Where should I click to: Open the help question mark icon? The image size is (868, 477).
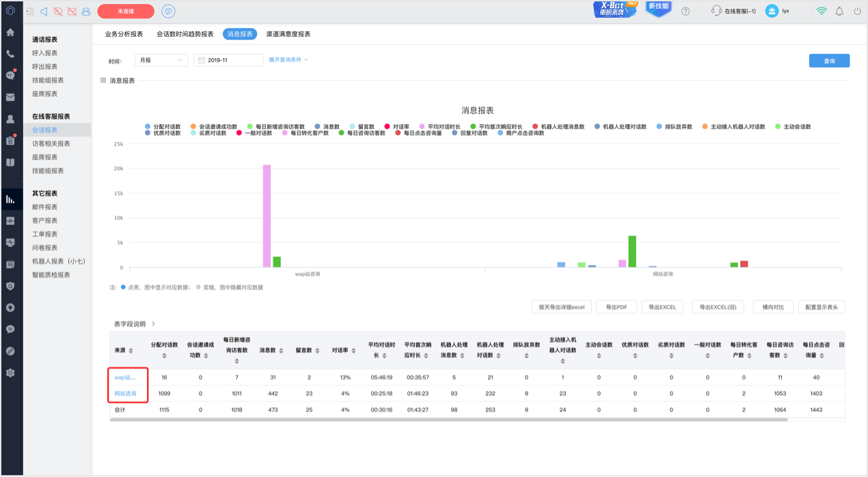click(x=686, y=11)
